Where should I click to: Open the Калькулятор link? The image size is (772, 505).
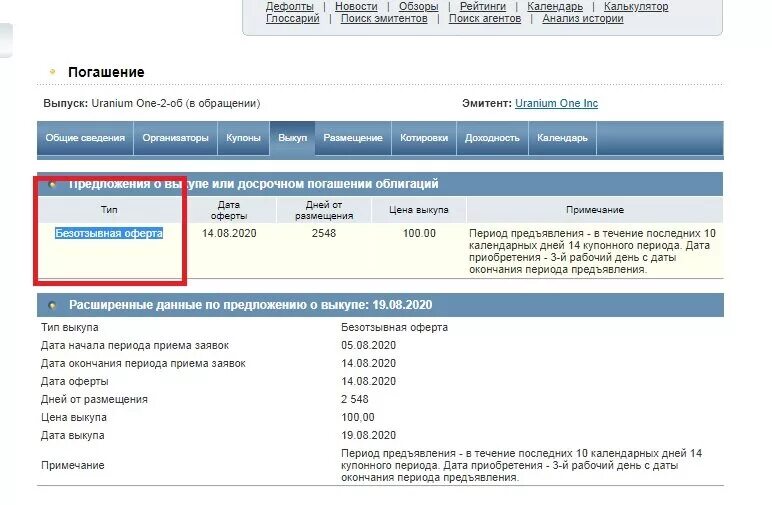[636, 6]
